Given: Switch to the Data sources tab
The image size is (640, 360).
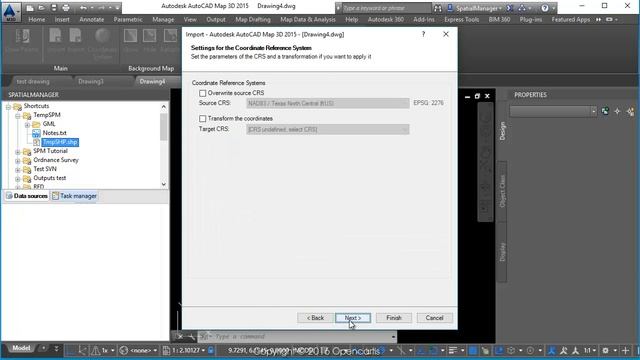Looking at the screenshot, I should [x=27, y=196].
